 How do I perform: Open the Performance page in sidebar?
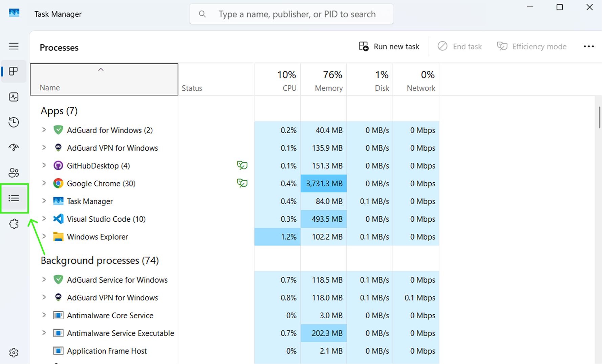(14, 97)
